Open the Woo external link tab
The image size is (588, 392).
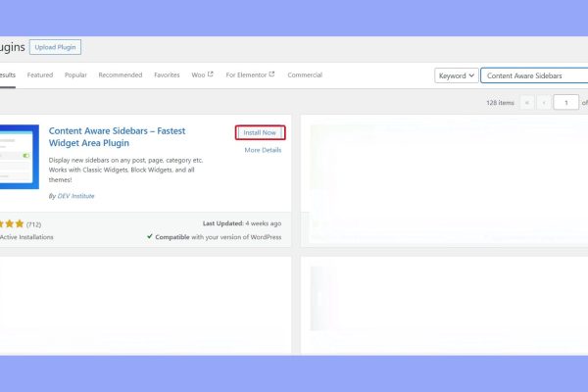(x=202, y=75)
